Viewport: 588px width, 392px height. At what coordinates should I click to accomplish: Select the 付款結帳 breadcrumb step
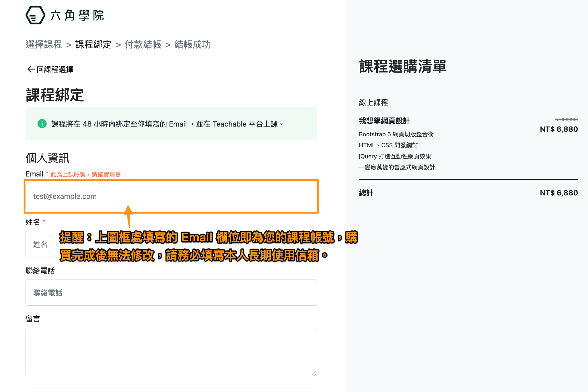143,44
